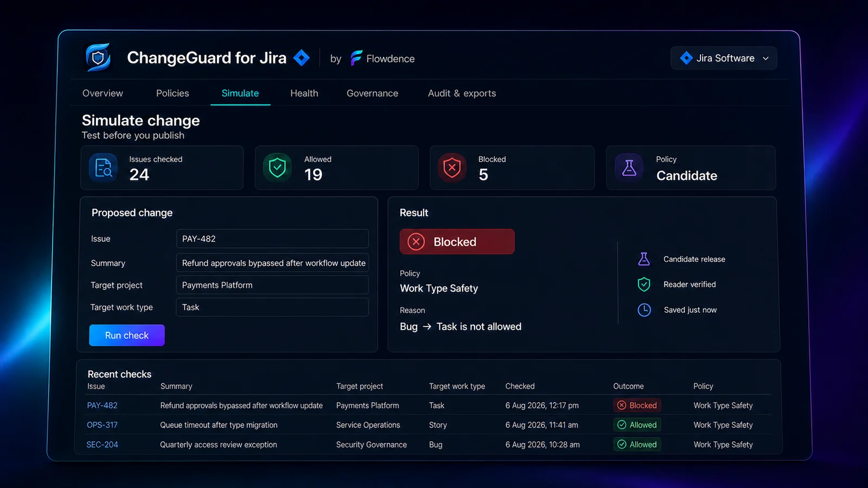
Task: Open the Policies tab
Action: pos(173,93)
